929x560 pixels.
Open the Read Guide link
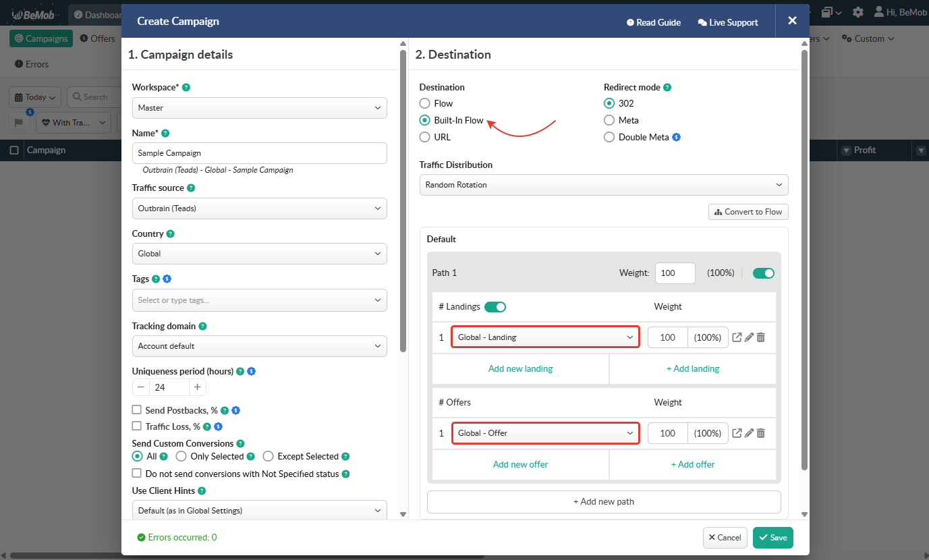point(653,22)
